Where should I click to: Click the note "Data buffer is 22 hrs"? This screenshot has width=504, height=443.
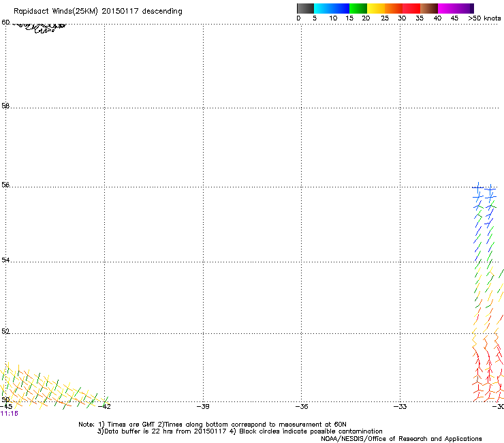click(x=139, y=431)
